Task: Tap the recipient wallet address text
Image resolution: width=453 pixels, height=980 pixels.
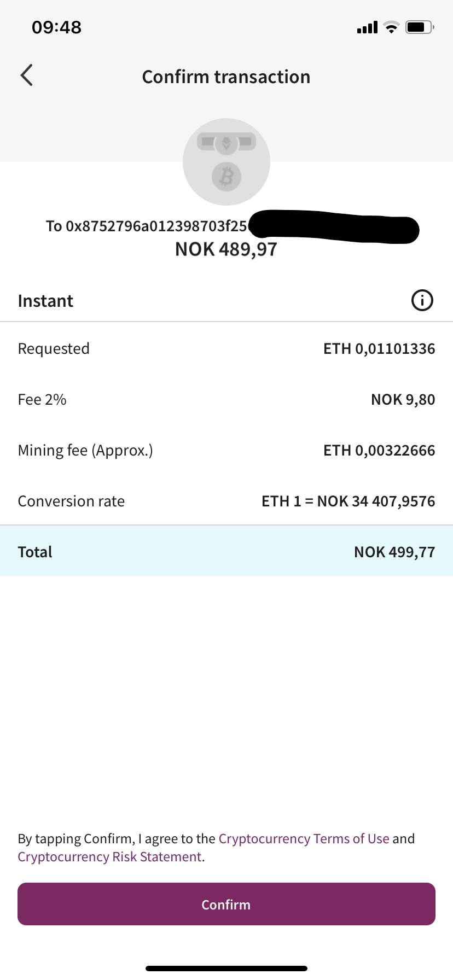Action: click(x=147, y=226)
